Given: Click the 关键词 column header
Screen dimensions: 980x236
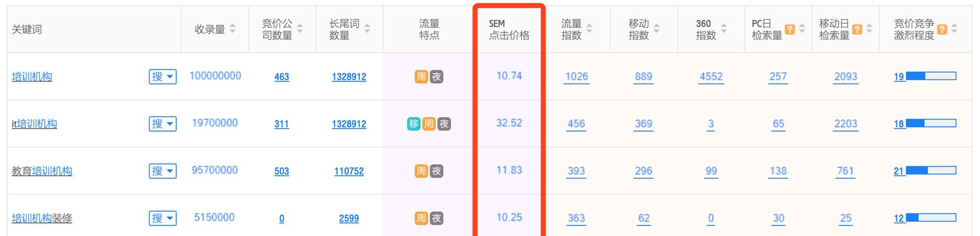Looking at the screenshot, I should [x=27, y=29].
